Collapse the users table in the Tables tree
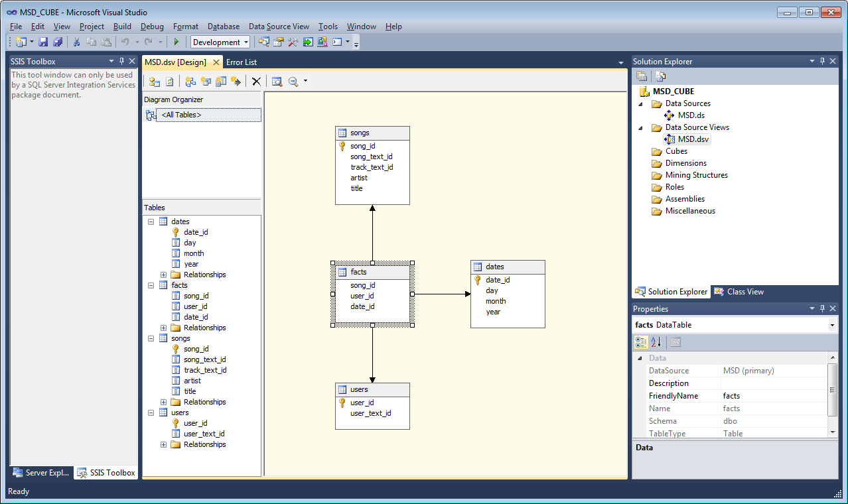 click(151, 412)
